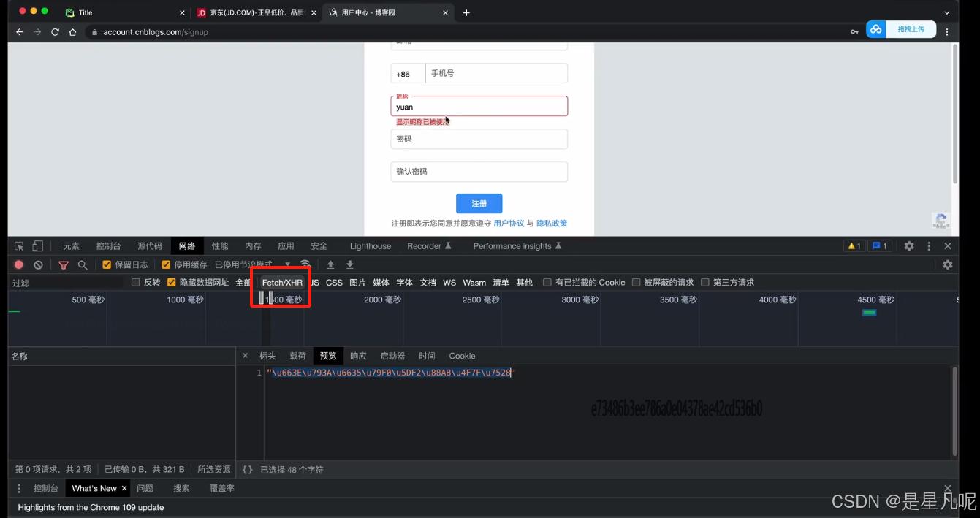The width and height of the screenshot is (980, 518).
Task: Uncheck 保留日志 checkbox
Action: 107,264
